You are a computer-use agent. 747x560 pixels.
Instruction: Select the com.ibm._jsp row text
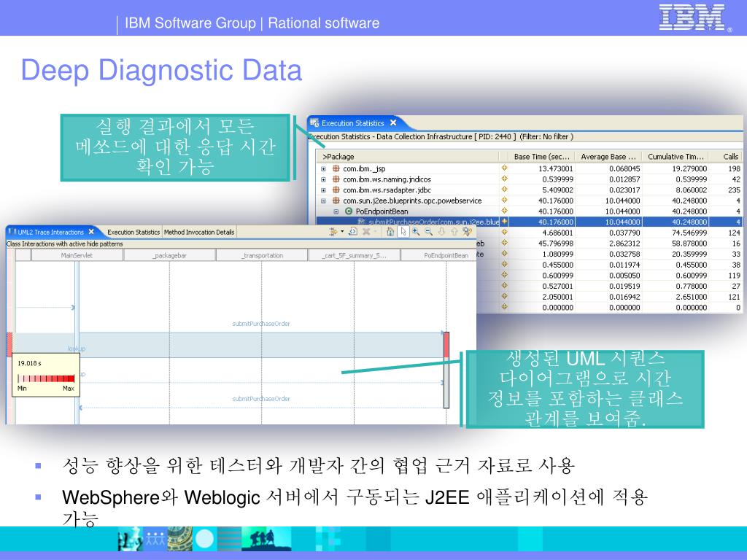tap(365, 168)
